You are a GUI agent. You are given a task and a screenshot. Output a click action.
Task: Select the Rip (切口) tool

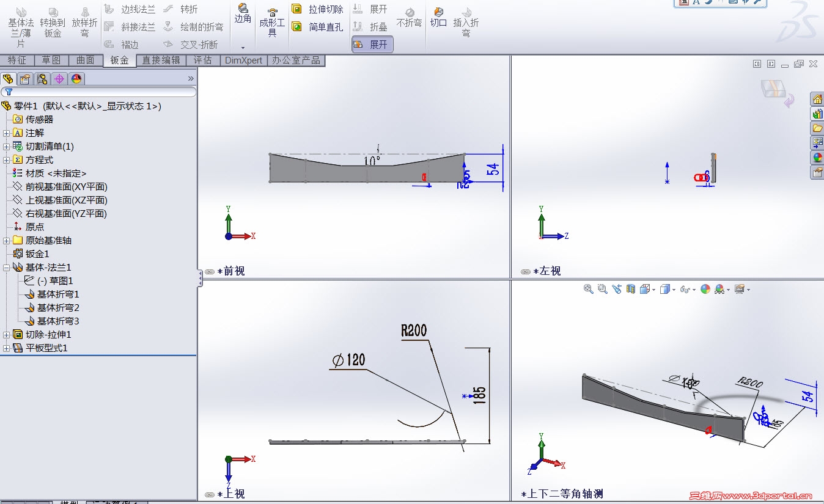tap(438, 18)
